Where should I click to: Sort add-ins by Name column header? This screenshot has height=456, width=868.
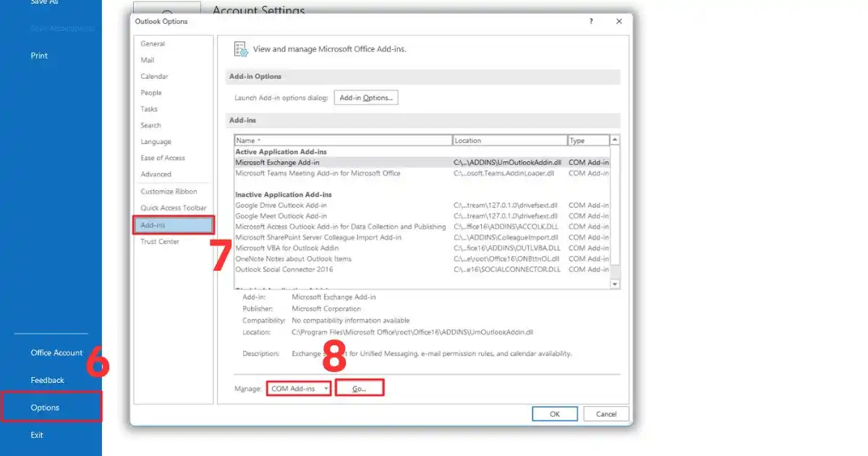click(343, 140)
